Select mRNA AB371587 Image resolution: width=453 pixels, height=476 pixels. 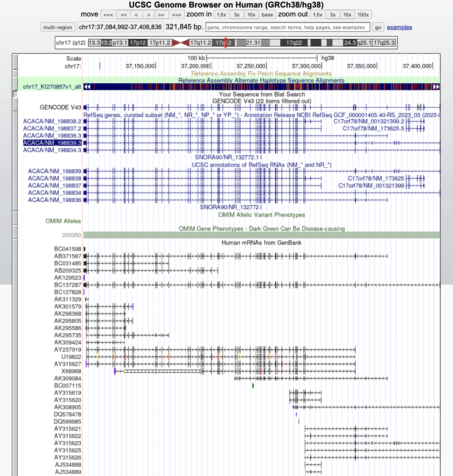(x=68, y=256)
